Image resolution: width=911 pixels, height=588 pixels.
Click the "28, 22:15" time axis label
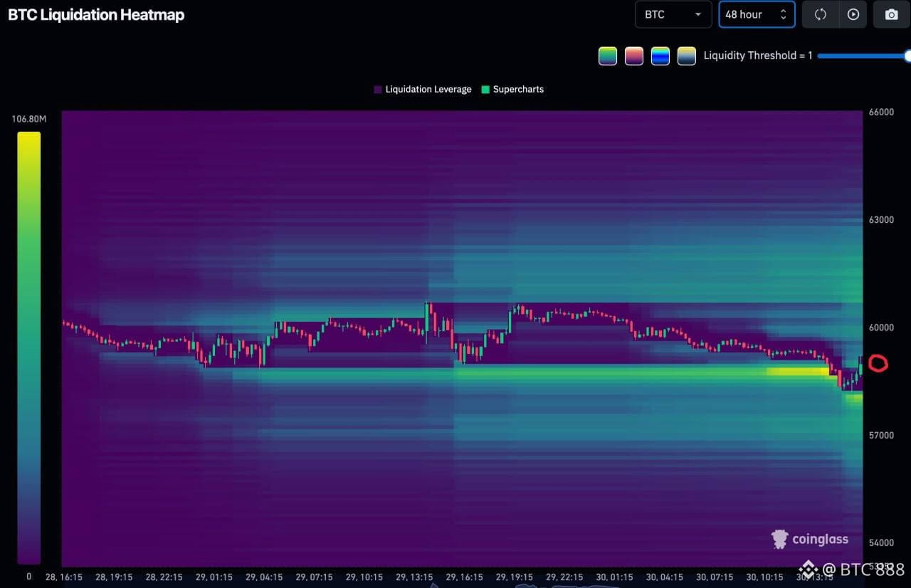164,577
